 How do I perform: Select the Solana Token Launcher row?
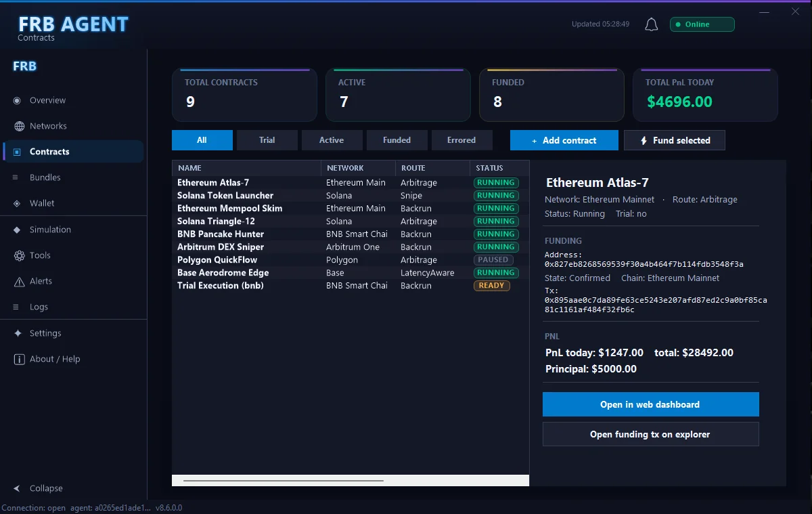click(x=351, y=196)
